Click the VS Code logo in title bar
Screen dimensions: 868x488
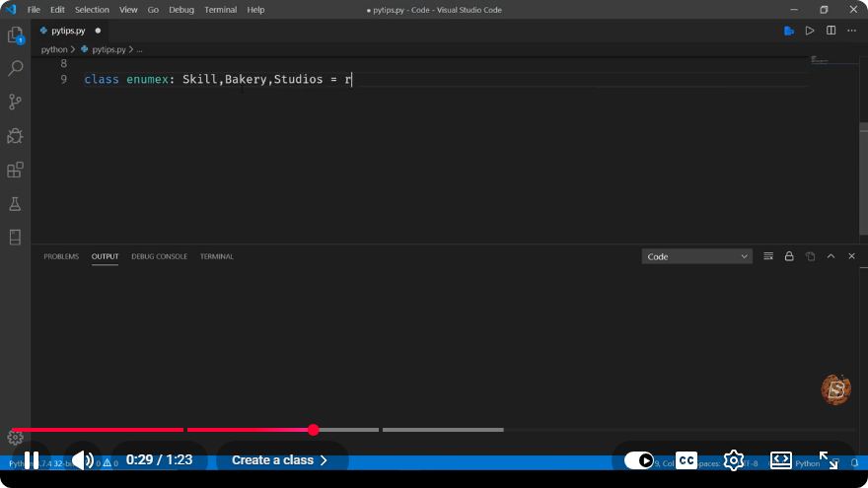tap(11, 10)
